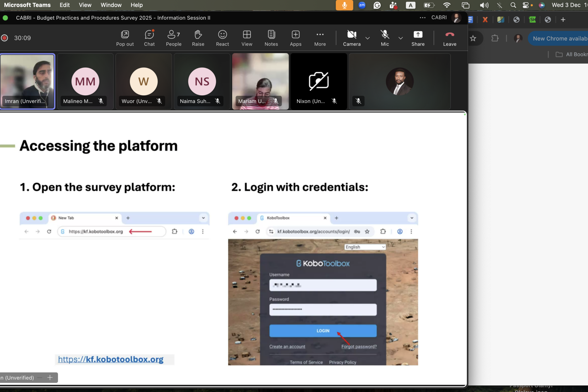Select Wuor's participant tile
The width and height of the screenshot is (588, 392).
pyautogui.click(x=144, y=82)
